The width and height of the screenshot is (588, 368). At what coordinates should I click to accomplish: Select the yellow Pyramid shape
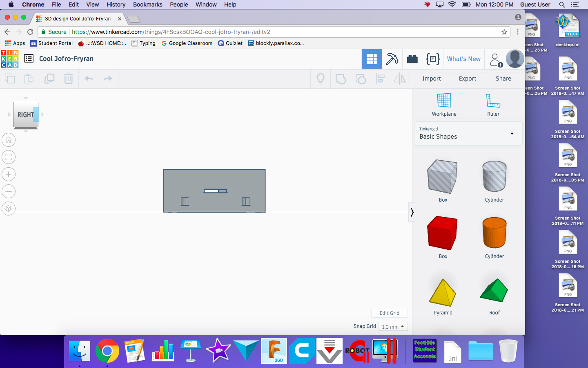pyautogui.click(x=443, y=292)
